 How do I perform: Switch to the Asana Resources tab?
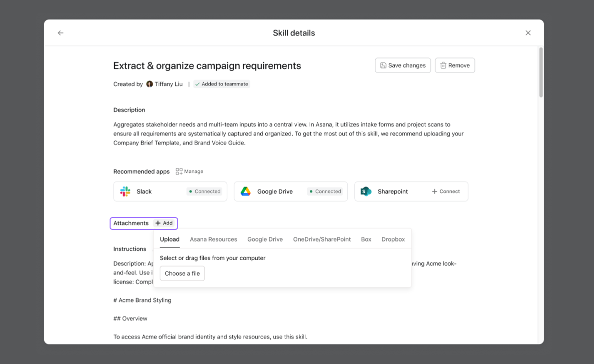pyautogui.click(x=213, y=239)
